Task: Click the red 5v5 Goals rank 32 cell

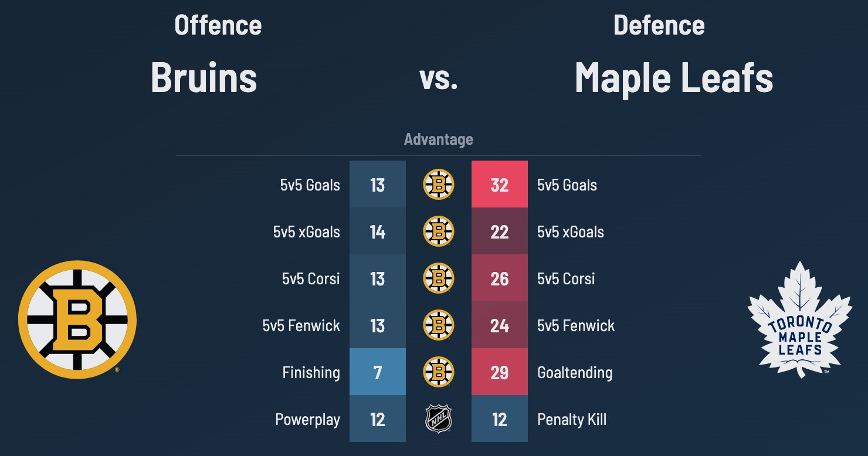Action: coord(500,185)
